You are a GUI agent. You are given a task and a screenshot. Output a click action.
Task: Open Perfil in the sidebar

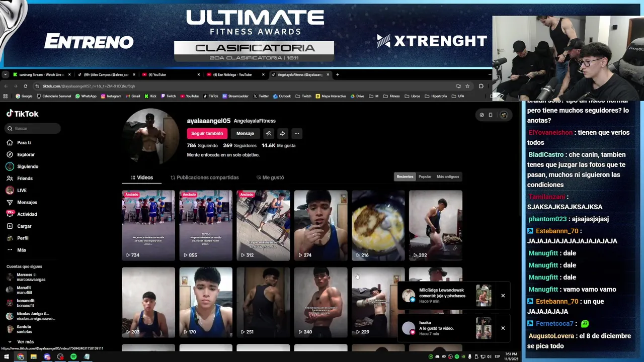(x=23, y=238)
